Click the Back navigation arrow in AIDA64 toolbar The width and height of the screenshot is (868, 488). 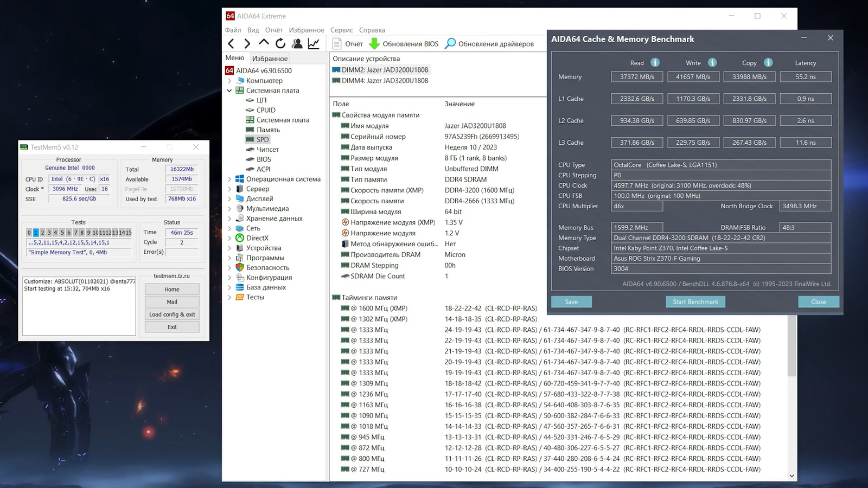pos(231,44)
